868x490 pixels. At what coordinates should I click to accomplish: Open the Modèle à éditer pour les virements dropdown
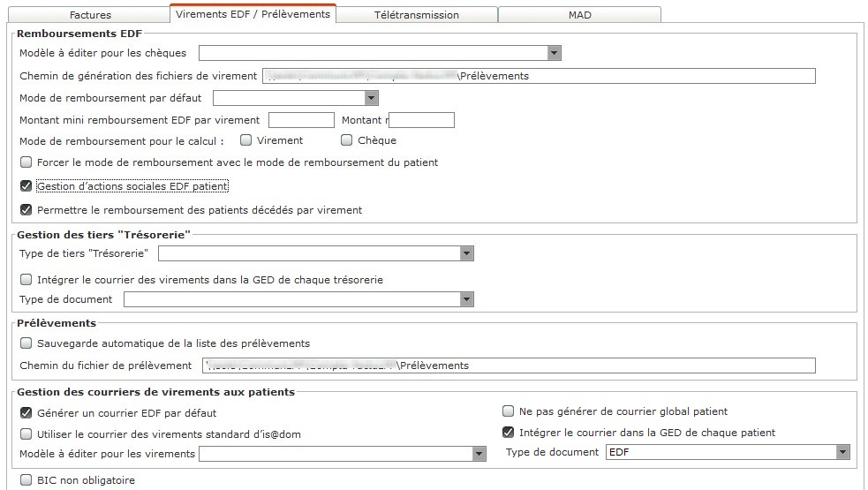point(342,454)
